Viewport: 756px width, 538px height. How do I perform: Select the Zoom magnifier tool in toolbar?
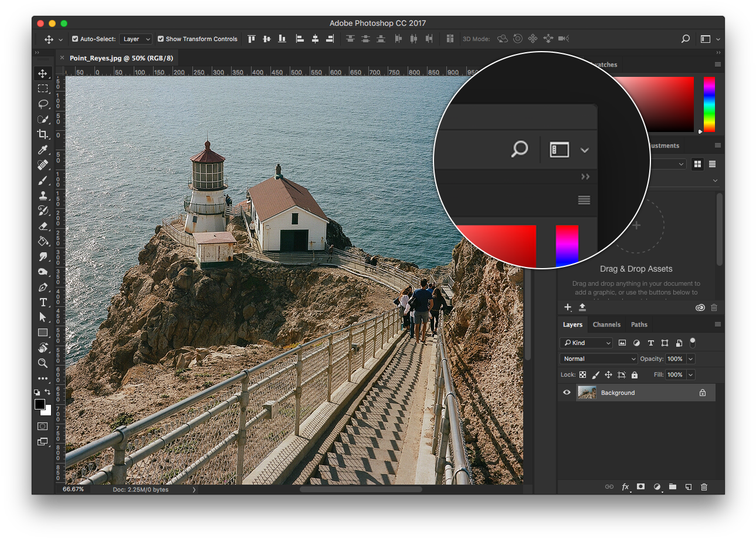[43, 363]
